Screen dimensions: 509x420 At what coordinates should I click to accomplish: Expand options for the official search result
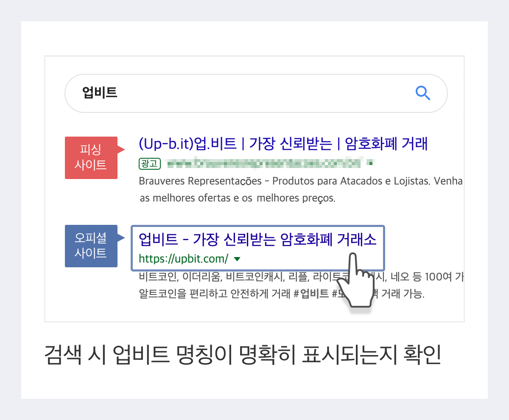(238, 259)
